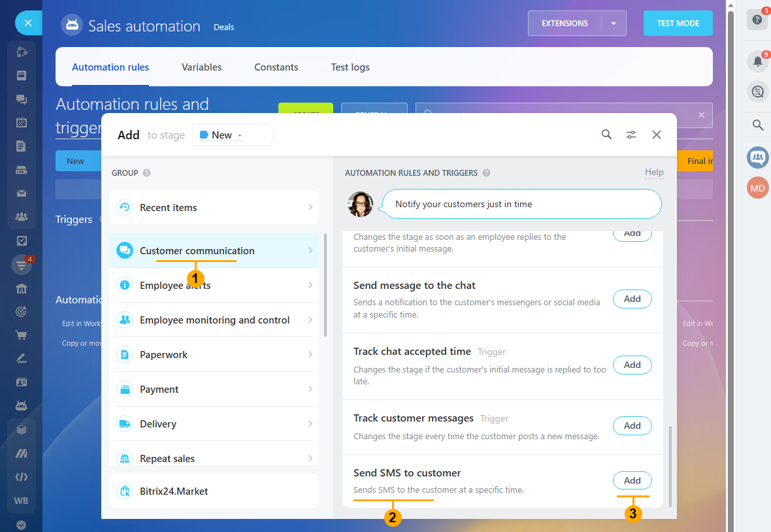Open the filter settings sliders icon

click(x=631, y=135)
